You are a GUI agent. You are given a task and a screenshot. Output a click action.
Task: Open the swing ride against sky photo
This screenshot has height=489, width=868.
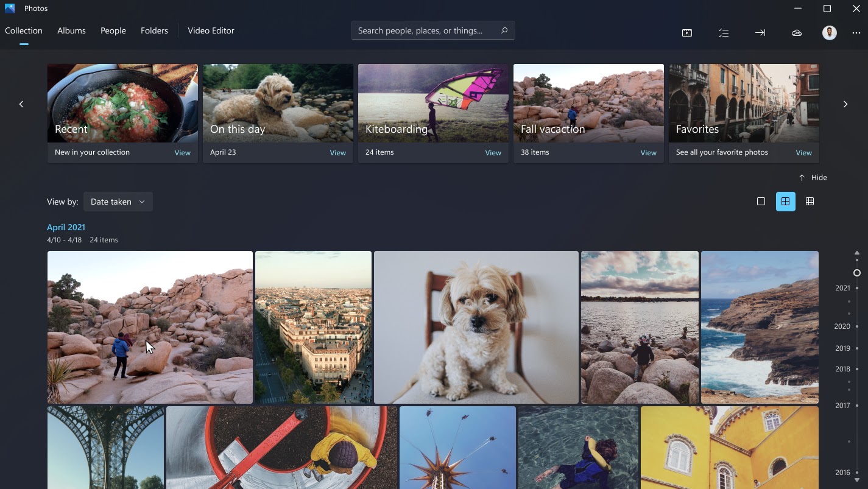457,448
